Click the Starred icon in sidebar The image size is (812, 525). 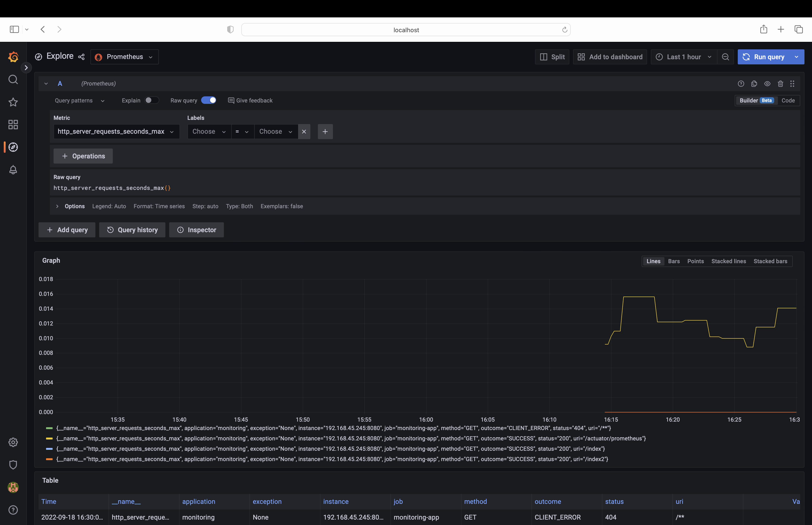[13, 102]
